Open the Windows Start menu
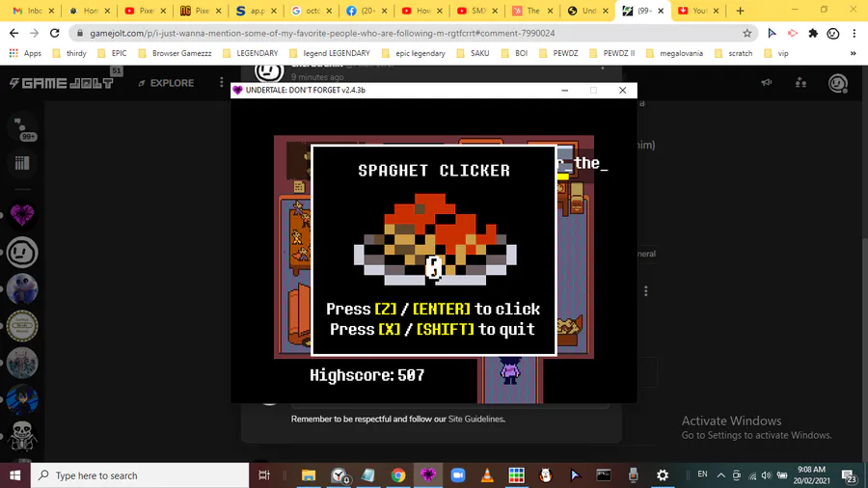This screenshot has width=868, height=488. (x=14, y=475)
